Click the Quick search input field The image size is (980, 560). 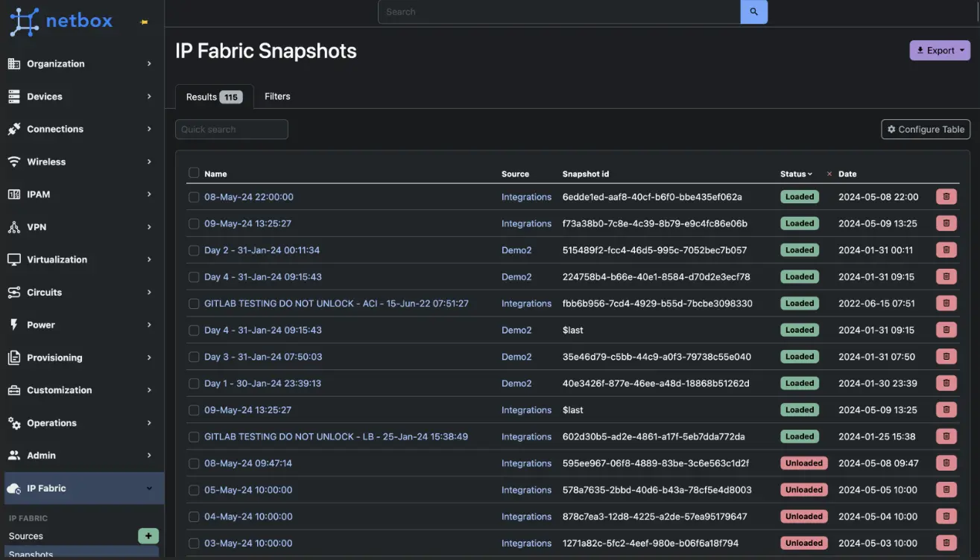[x=231, y=130]
